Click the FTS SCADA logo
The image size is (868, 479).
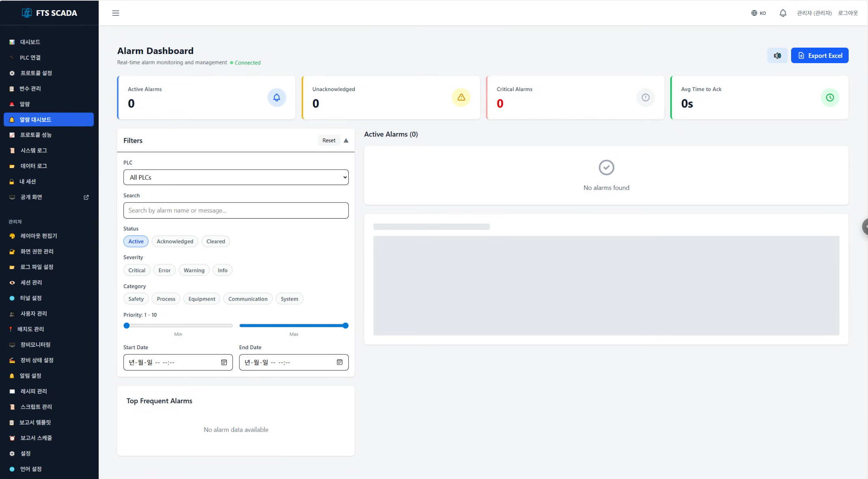coord(49,13)
